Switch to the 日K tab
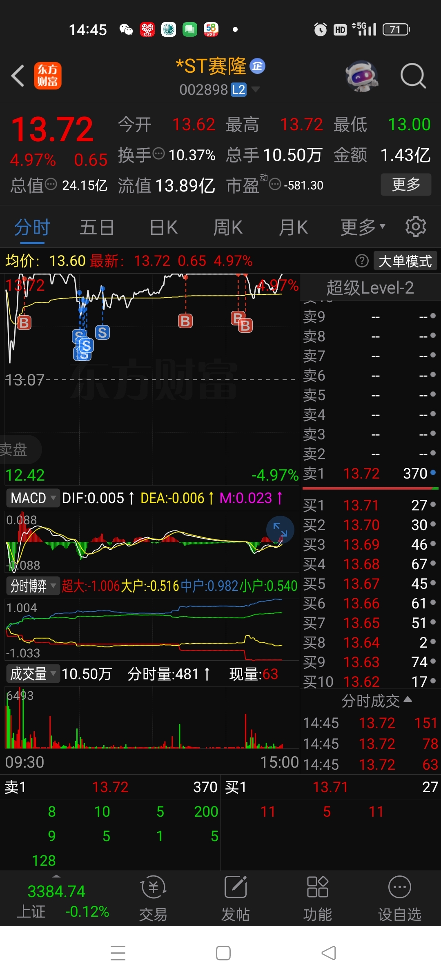Screen dimensions: 441x980 [x=163, y=227]
